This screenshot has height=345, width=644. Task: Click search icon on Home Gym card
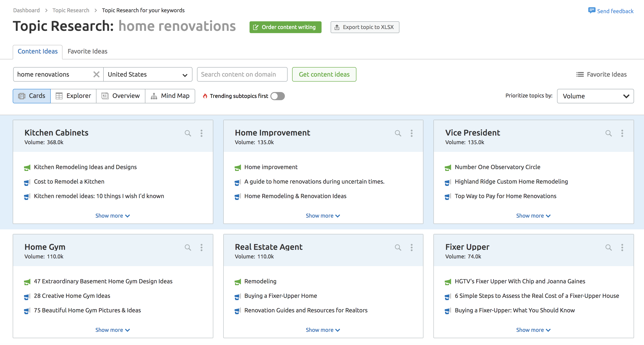point(188,248)
